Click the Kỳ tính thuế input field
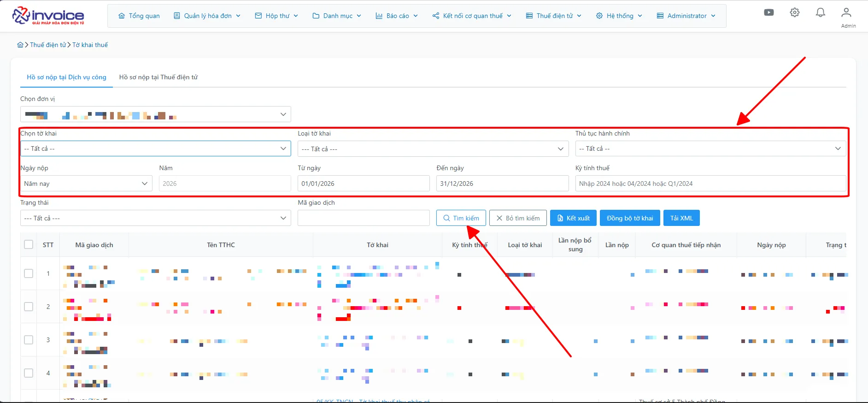Screen dimensions: 868x403 [x=710, y=183]
